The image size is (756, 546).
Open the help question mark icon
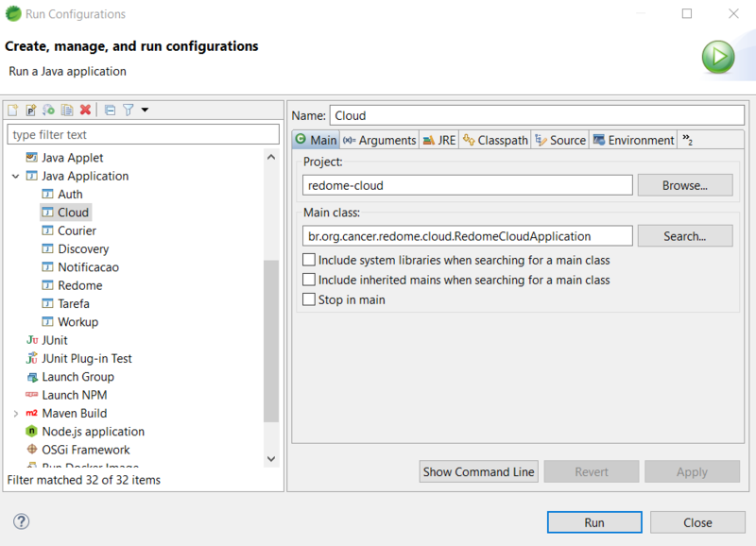(x=21, y=521)
